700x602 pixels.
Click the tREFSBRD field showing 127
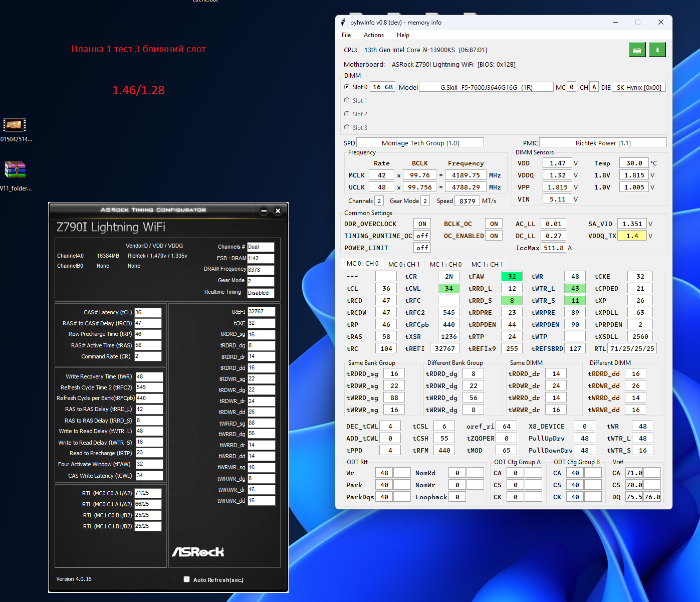click(575, 348)
